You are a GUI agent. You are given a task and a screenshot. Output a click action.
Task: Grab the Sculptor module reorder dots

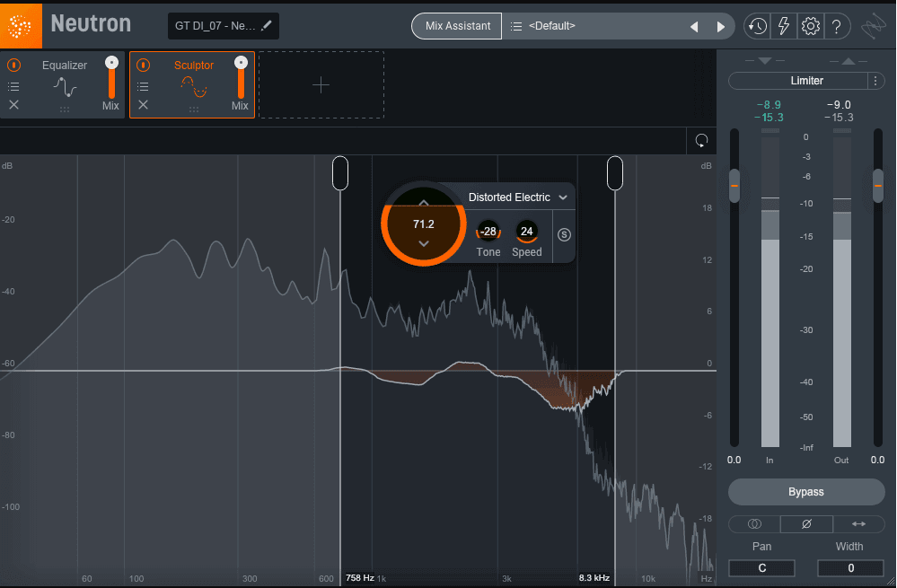[194, 109]
